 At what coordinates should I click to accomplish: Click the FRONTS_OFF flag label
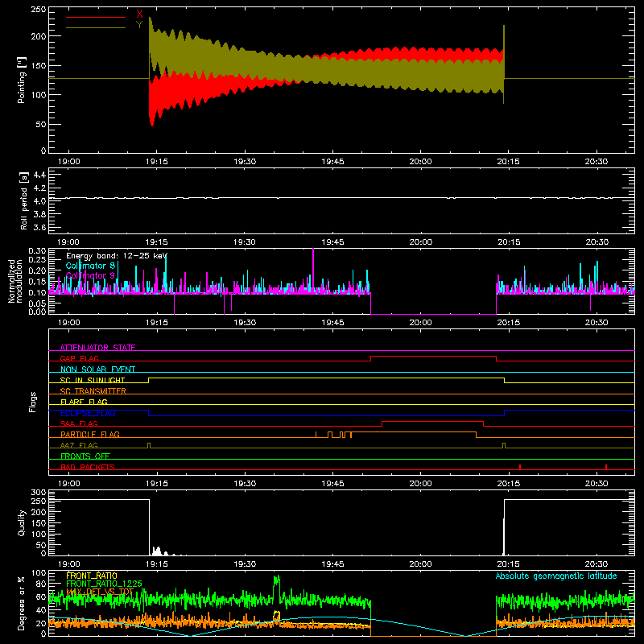pos(85,456)
